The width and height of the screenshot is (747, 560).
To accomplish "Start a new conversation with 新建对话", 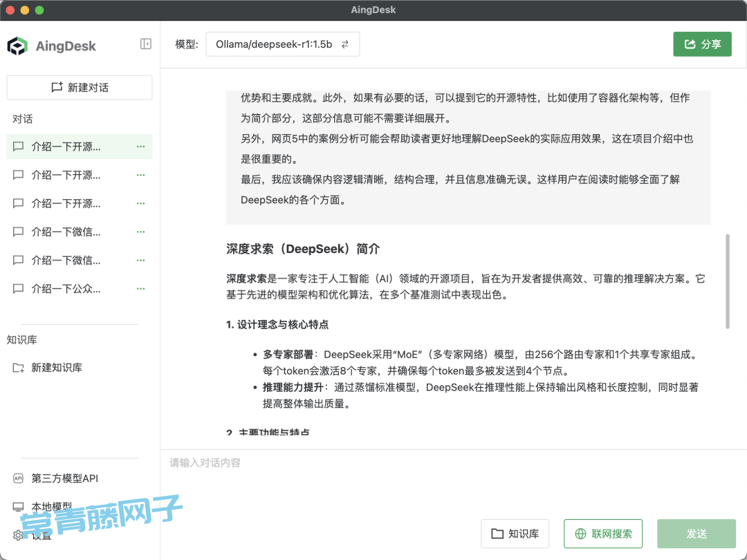I will [x=80, y=87].
